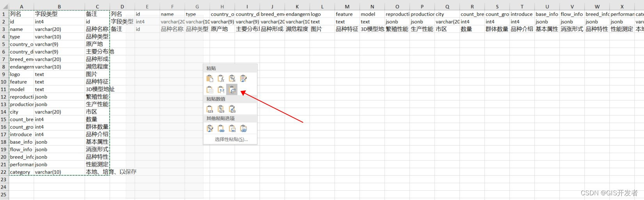Click cell L3 containing 图片

[x=322, y=29]
